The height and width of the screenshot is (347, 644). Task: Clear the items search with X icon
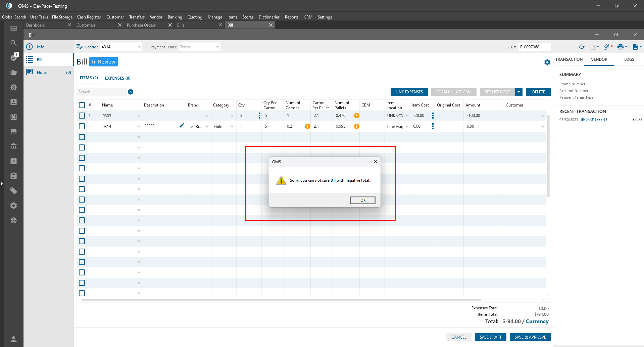(x=131, y=92)
